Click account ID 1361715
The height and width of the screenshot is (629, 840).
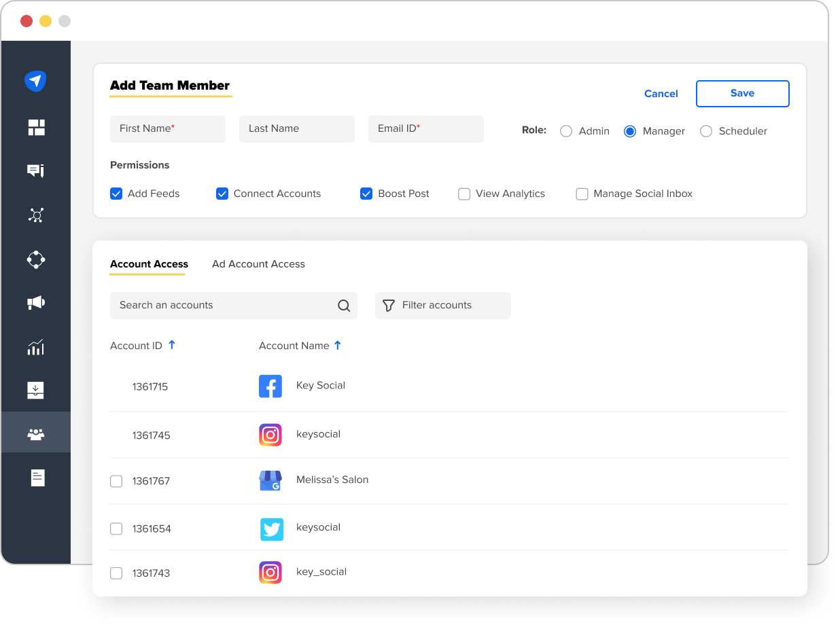150,387
